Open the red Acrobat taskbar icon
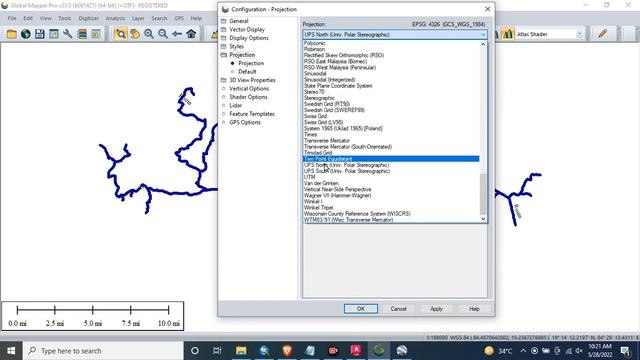This screenshot has height=360, width=640. [x=356, y=350]
